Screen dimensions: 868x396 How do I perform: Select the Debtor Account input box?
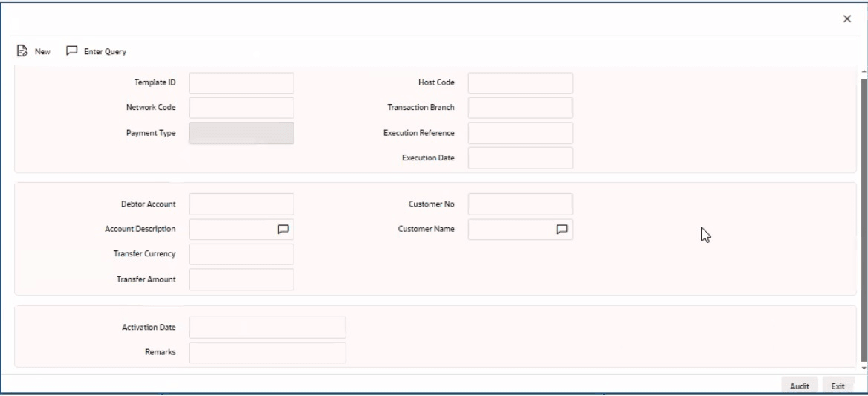point(242,204)
